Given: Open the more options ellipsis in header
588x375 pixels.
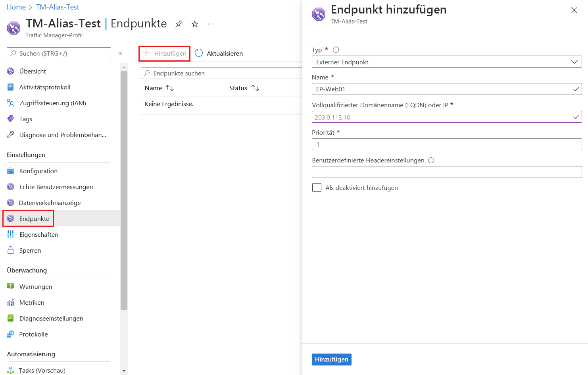Looking at the screenshot, I should [x=211, y=24].
